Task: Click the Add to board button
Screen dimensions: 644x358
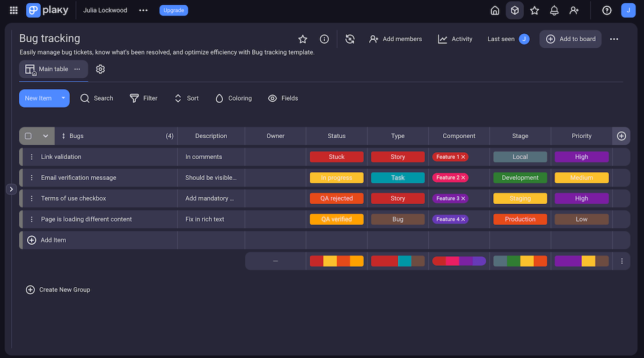Action: (570, 39)
